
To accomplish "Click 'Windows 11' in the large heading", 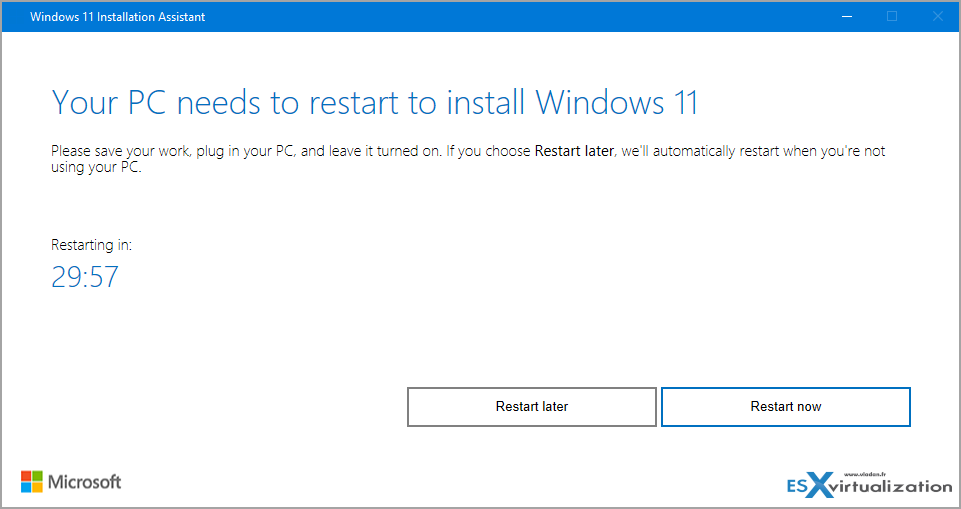I will coord(616,102).
